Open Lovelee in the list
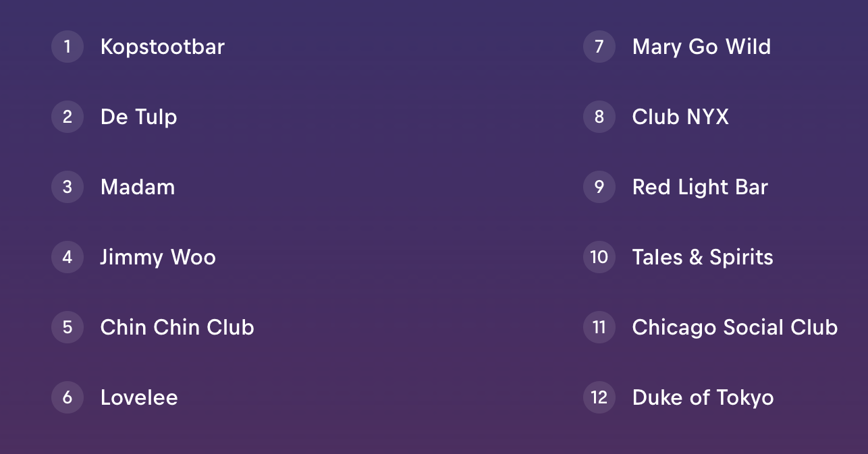Image resolution: width=868 pixels, height=454 pixels. [139, 397]
